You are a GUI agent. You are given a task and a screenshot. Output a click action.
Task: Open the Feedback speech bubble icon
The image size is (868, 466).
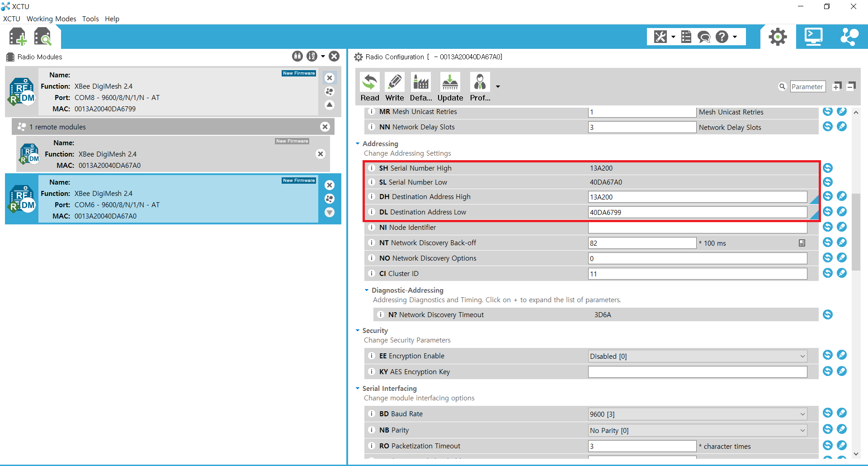(x=704, y=37)
